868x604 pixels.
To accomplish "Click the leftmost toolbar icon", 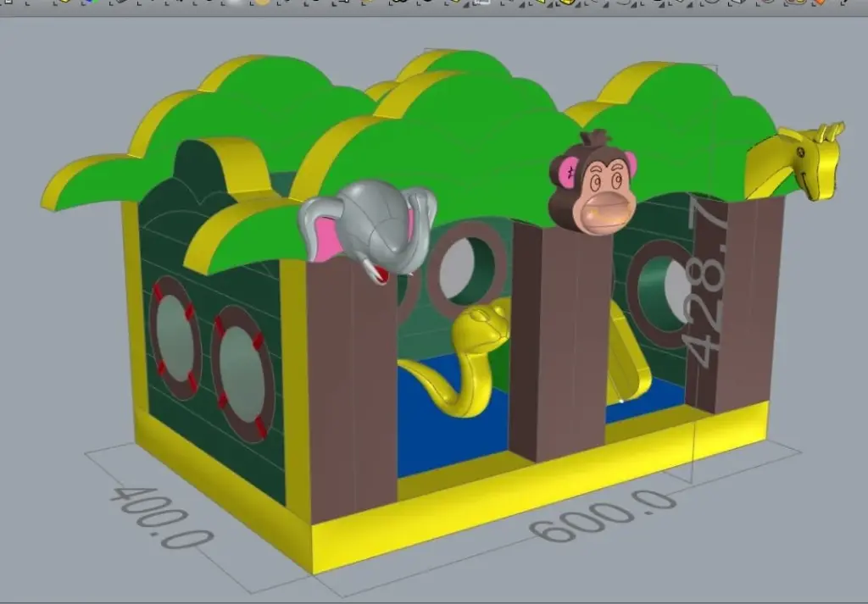I will click(x=8, y=4).
